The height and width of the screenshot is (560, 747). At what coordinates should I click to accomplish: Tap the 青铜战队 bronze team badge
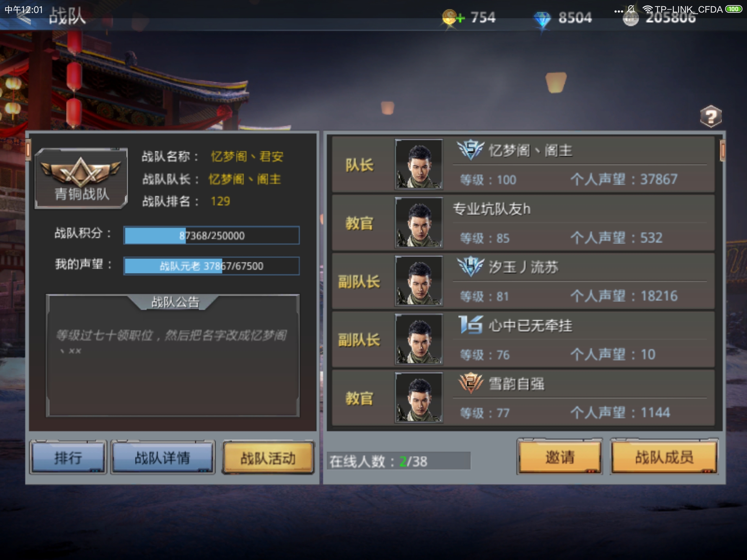coord(81,178)
